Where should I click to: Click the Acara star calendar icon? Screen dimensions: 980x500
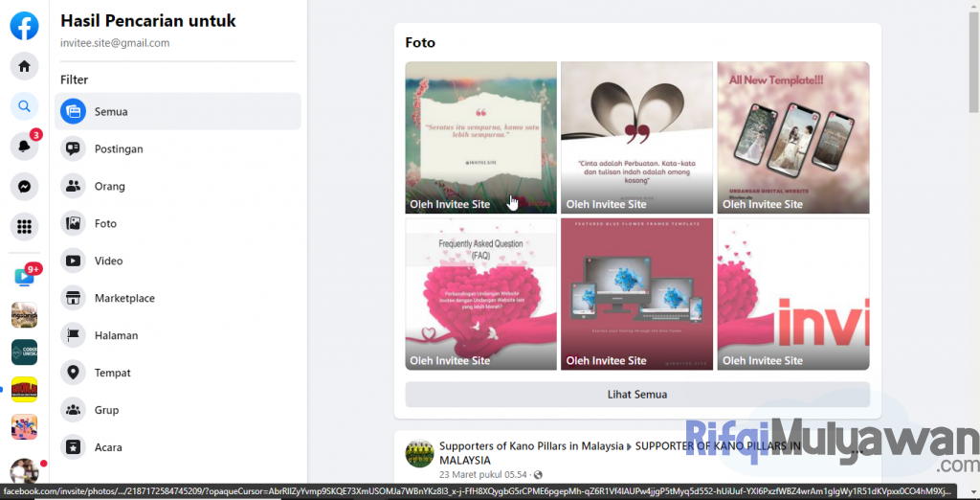[73, 446]
